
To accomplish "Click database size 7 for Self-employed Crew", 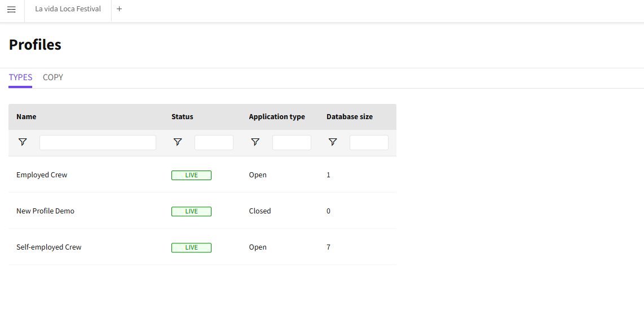I will [329, 247].
